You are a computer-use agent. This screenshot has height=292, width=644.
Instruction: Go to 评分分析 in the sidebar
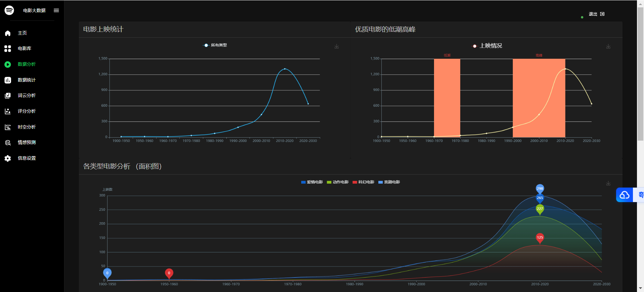click(27, 111)
